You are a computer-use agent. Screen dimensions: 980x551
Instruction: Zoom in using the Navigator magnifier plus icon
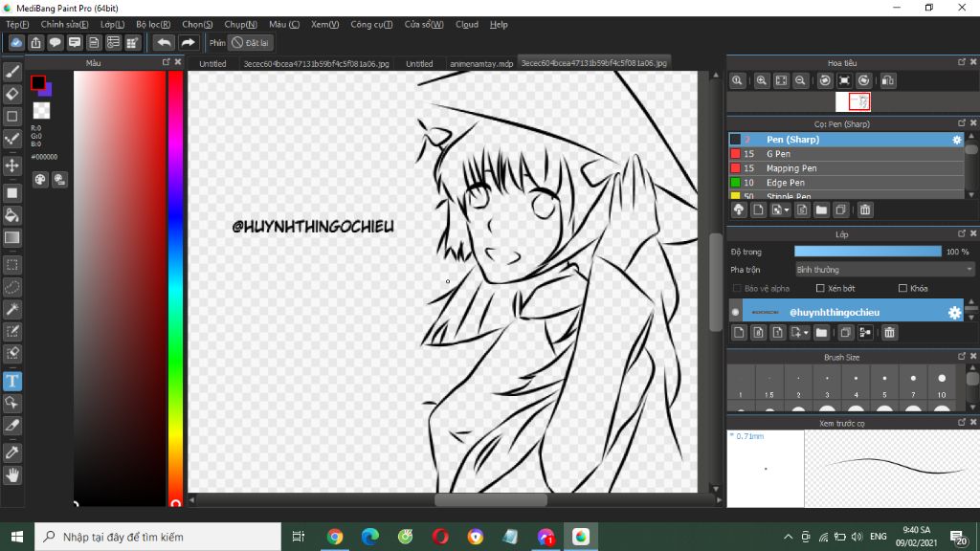pyautogui.click(x=762, y=81)
